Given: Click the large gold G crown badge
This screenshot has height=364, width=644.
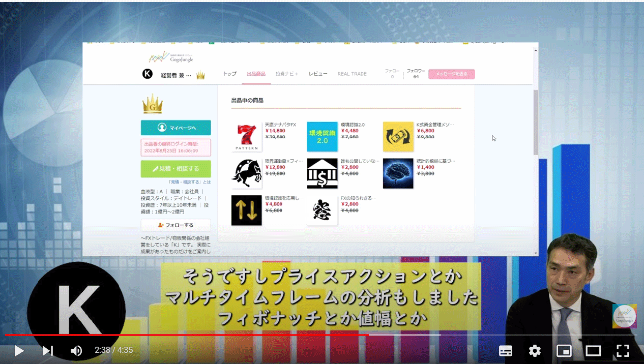Looking at the screenshot, I should (152, 104).
